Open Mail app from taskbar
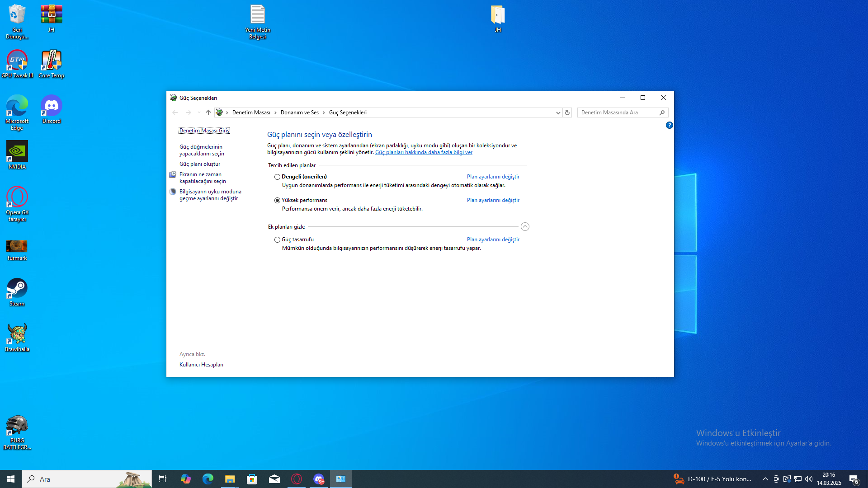Screen dimensions: 868x488 click(274, 479)
